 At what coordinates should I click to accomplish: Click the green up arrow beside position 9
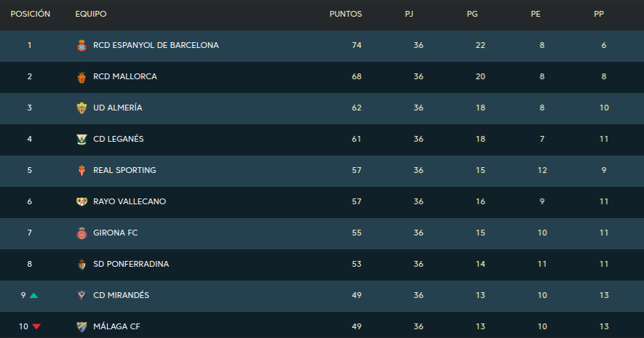click(x=33, y=295)
